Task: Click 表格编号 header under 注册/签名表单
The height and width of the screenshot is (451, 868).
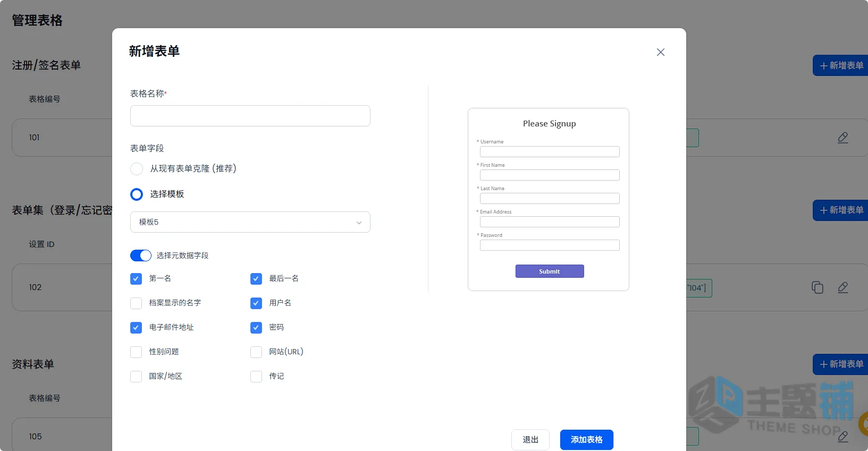Action: pos(45,99)
